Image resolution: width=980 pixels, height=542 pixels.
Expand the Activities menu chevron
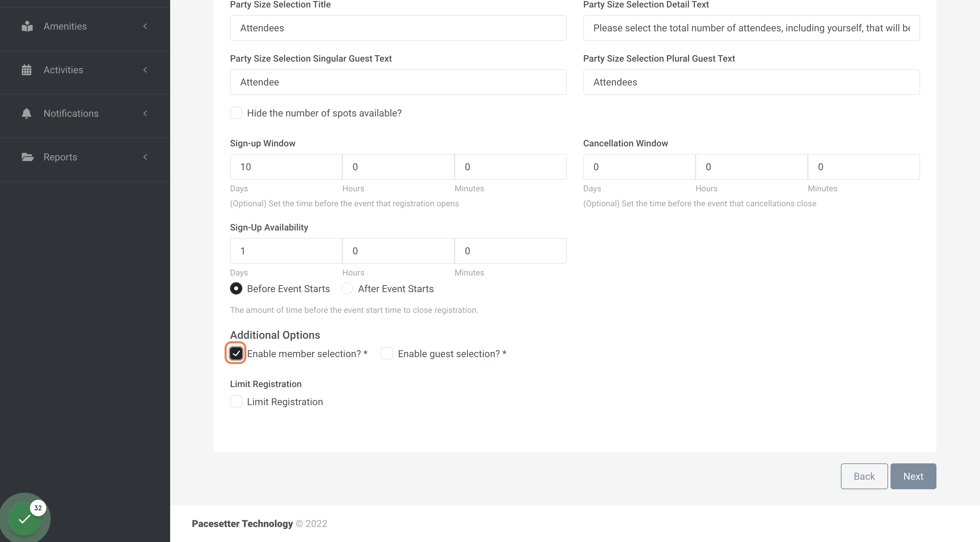145,70
